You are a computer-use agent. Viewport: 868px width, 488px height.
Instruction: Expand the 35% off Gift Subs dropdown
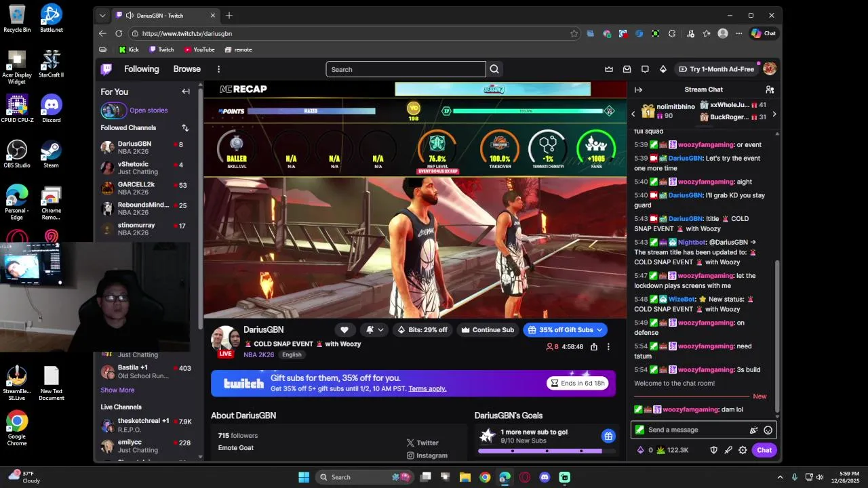coord(600,330)
